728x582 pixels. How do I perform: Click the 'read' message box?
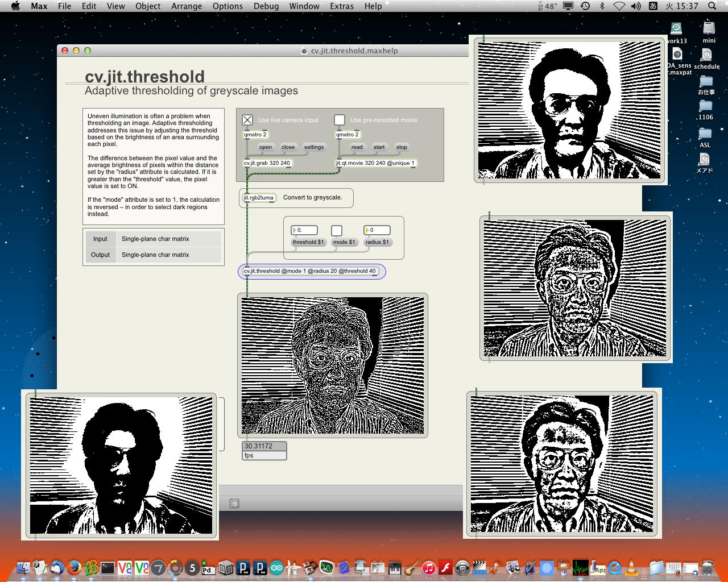[x=357, y=147]
